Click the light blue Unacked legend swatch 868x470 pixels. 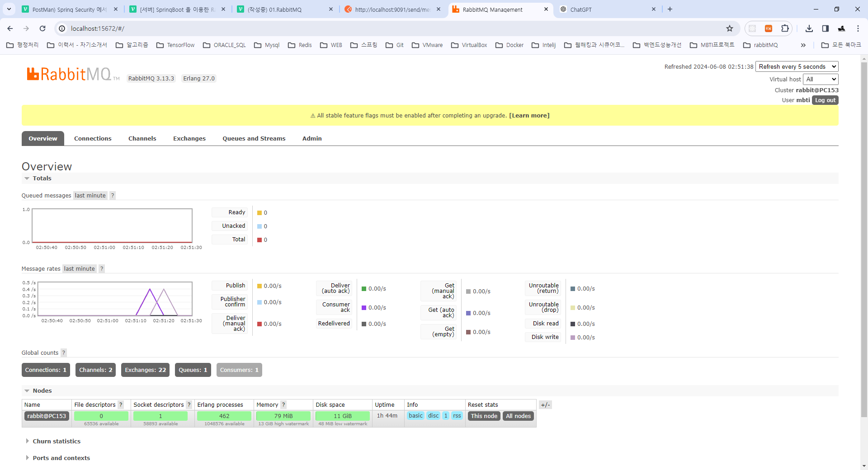point(259,226)
